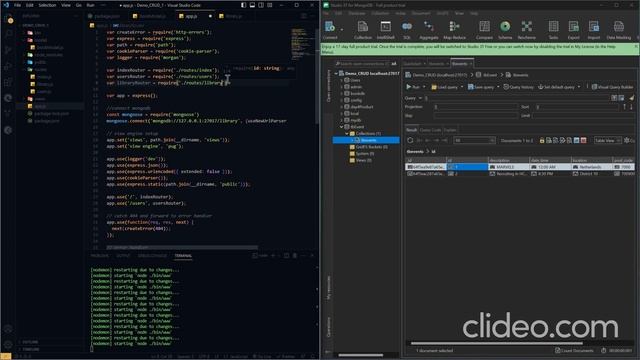
Task: Click the Projection input field
Action: [476, 107]
